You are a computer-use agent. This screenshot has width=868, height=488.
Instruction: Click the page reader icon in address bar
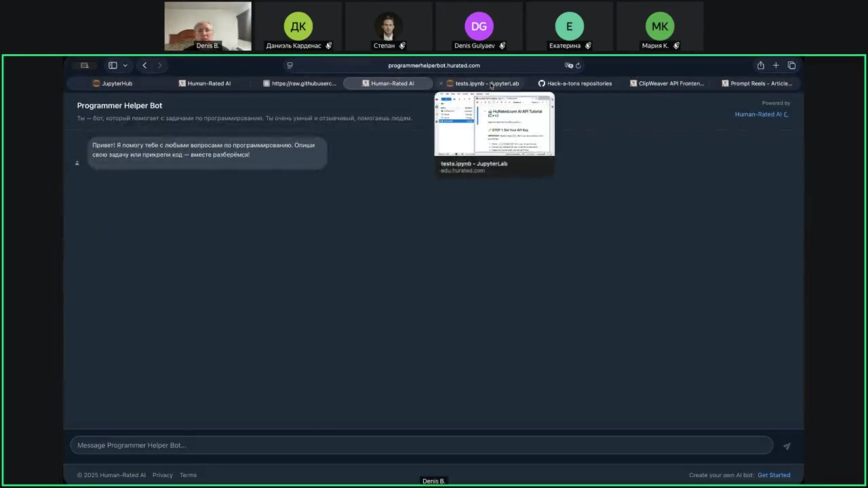[290, 66]
